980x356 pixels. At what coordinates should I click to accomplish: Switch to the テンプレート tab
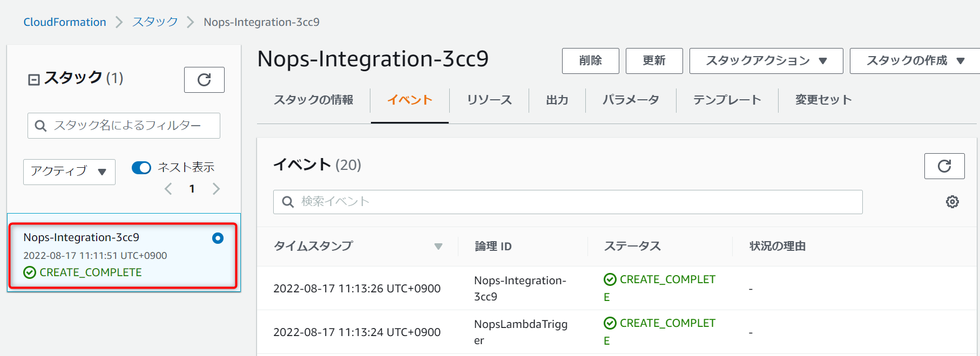click(x=727, y=100)
